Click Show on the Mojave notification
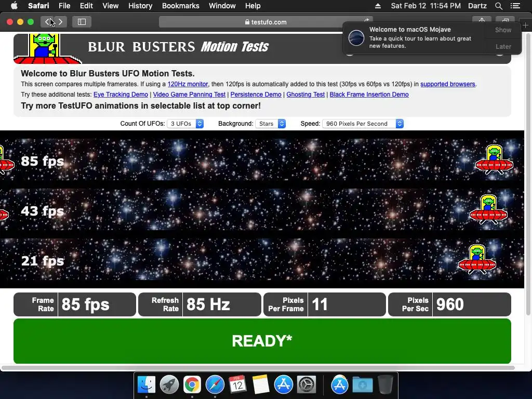The width and height of the screenshot is (532, 399). point(503,30)
